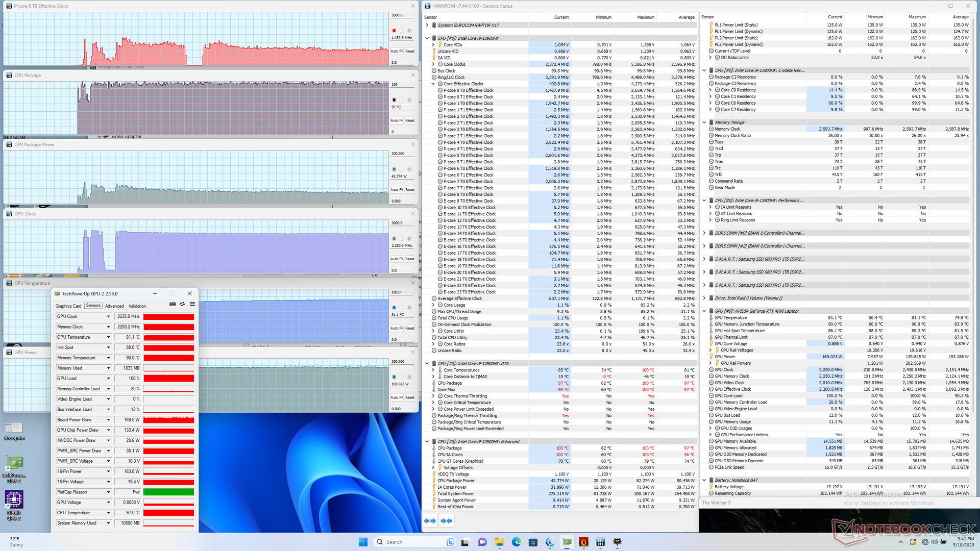
Task: Open the Start menu Windows logo
Action: pyautogui.click(x=363, y=542)
